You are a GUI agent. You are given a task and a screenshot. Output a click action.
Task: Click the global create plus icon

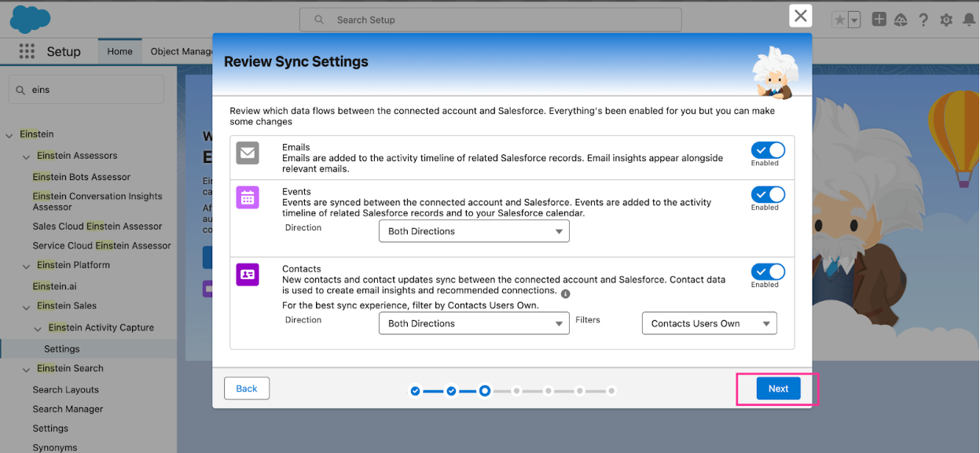pyautogui.click(x=879, y=20)
